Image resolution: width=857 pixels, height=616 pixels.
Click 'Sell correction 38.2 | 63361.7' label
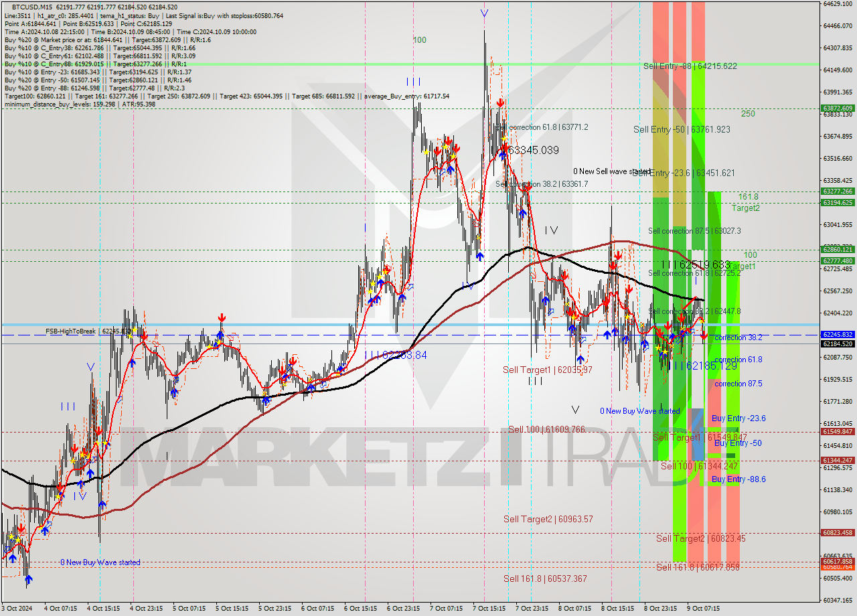point(542,184)
